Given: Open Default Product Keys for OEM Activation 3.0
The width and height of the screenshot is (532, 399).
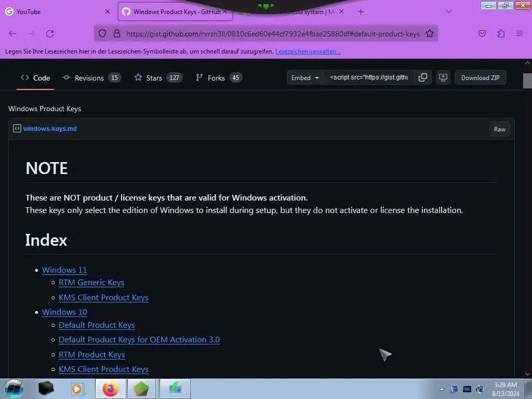Looking at the screenshot, I should [x=139, y=340].
